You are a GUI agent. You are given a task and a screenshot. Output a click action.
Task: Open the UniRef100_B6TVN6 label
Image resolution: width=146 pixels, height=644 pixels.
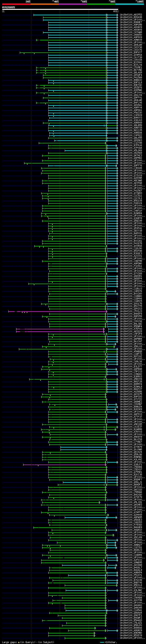pos(131,70)
